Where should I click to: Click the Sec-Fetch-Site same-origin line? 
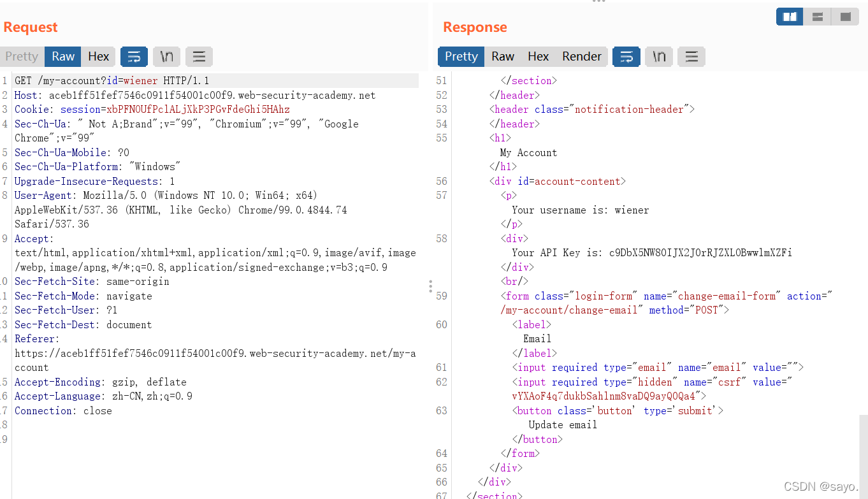tap(91, 282)
